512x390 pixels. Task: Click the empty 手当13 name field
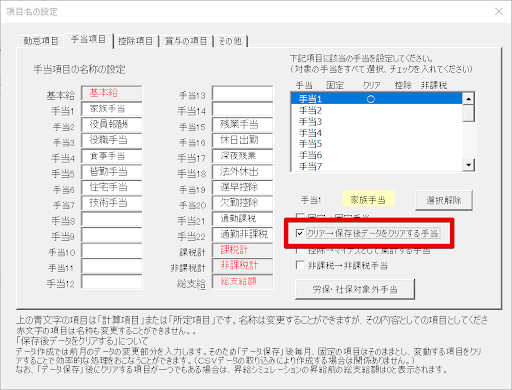242,93
